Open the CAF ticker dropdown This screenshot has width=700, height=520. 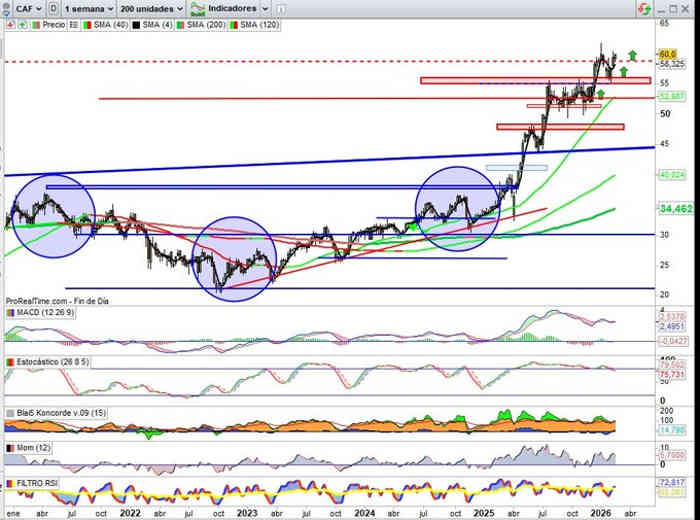click(26, 7)
